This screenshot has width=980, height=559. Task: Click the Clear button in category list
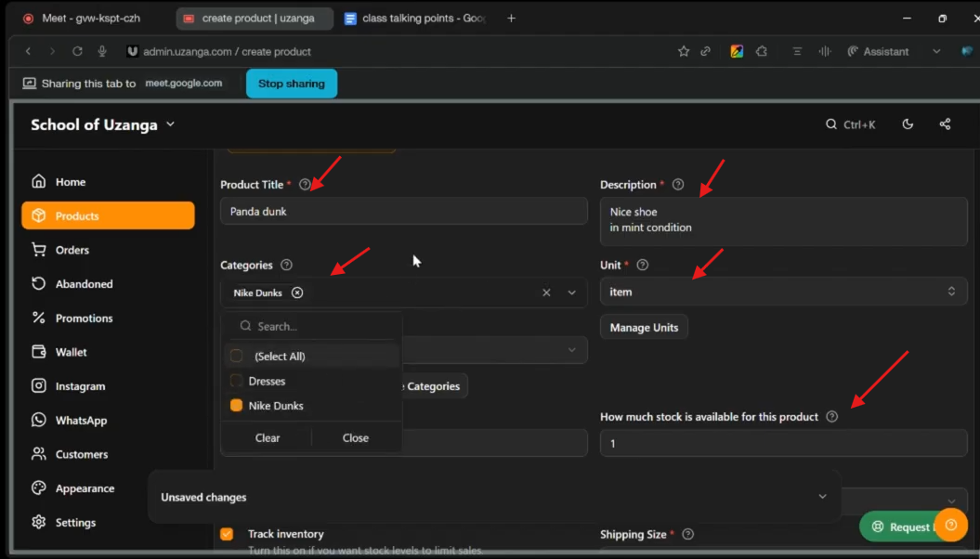(x=267, y=438)
